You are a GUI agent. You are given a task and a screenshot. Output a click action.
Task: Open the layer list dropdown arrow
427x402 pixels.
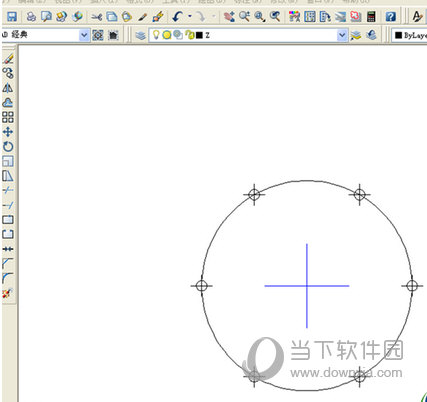point(342,35)
